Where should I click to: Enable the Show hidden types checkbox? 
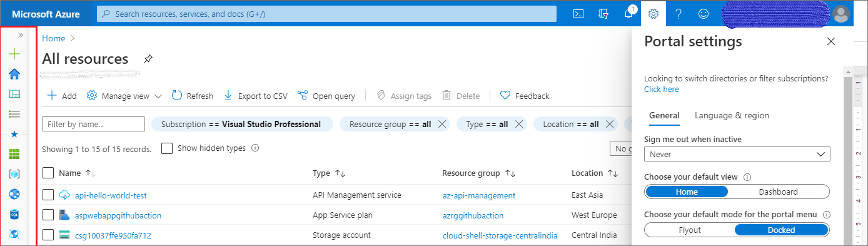click(167, 148)
